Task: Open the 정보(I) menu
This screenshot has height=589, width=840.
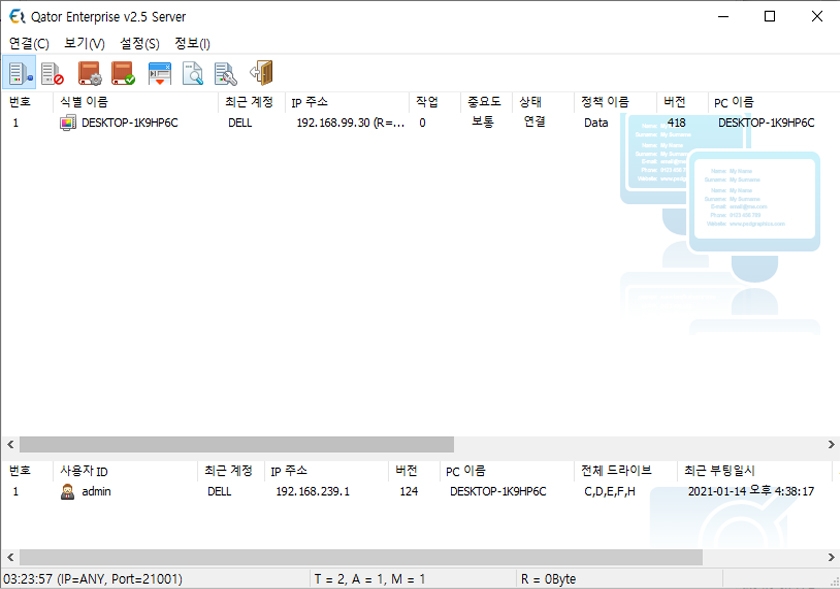Action: pos(192,43)
